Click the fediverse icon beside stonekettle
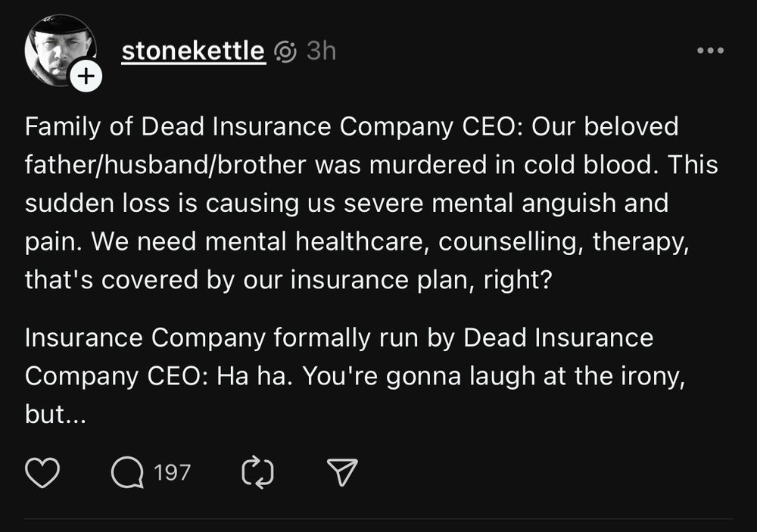The image size is (757, 532). coord(286,51)
